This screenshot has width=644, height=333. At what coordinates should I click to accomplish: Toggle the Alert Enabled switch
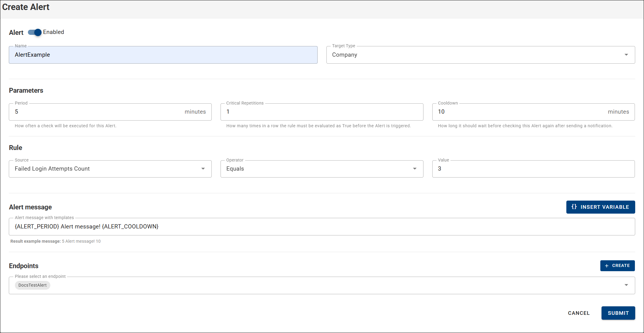pyautogui.click(x=35, y=32)
